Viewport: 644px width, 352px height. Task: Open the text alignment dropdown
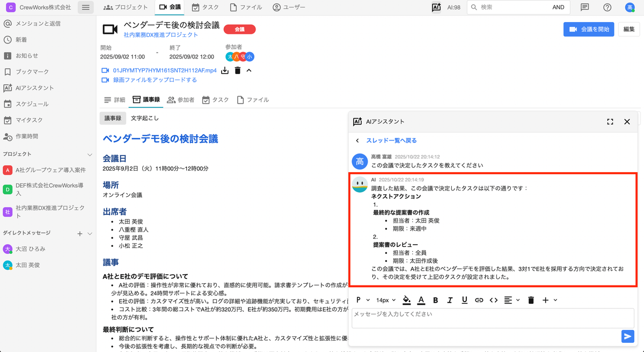tap(512, 300)
